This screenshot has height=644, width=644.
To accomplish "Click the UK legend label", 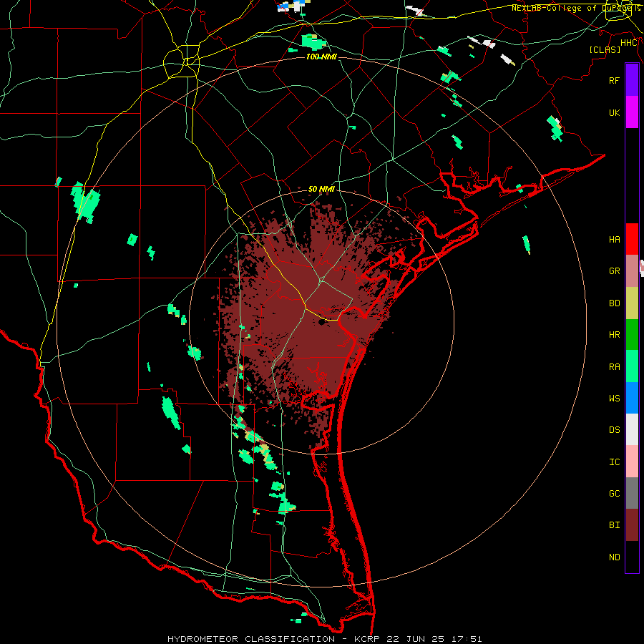I will (615, 112).
